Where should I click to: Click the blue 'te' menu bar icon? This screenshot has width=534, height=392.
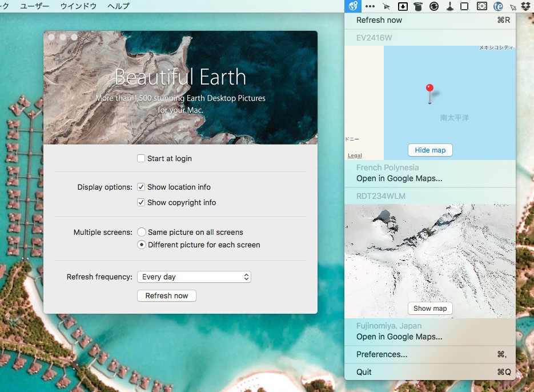click(498, 6)
